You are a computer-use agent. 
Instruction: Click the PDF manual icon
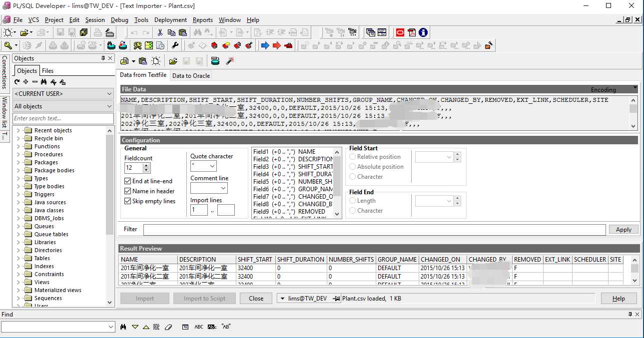[x=412, y=32]
